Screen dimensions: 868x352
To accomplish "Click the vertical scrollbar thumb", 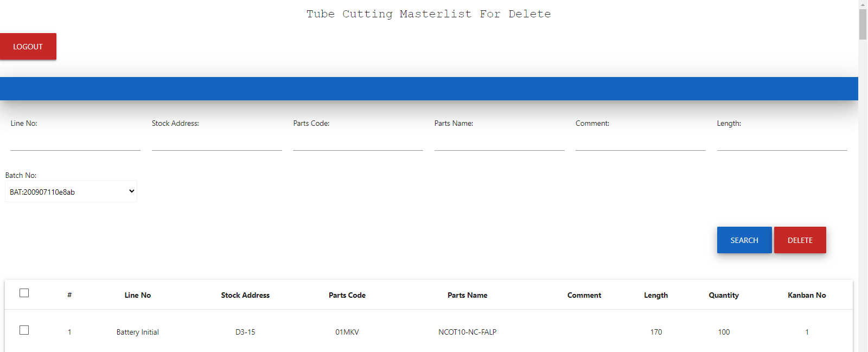I will [863, 24].
